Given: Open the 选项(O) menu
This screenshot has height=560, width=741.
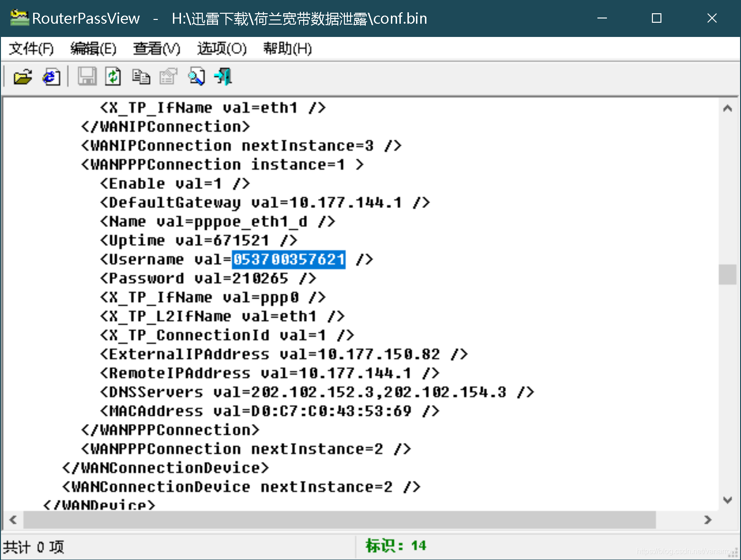Looking at the screenshot, I should [222, 48].
